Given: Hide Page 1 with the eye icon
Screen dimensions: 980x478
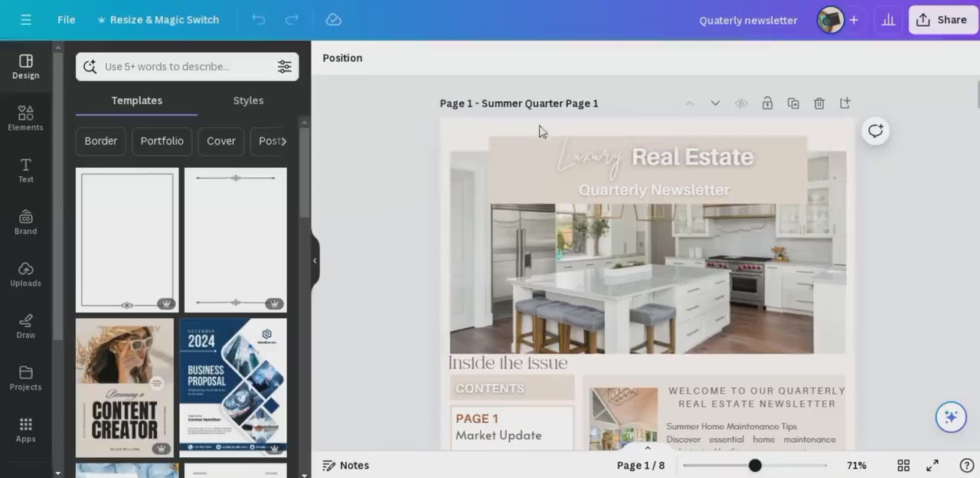Looking at the screenshot, I should pos(741,103).
